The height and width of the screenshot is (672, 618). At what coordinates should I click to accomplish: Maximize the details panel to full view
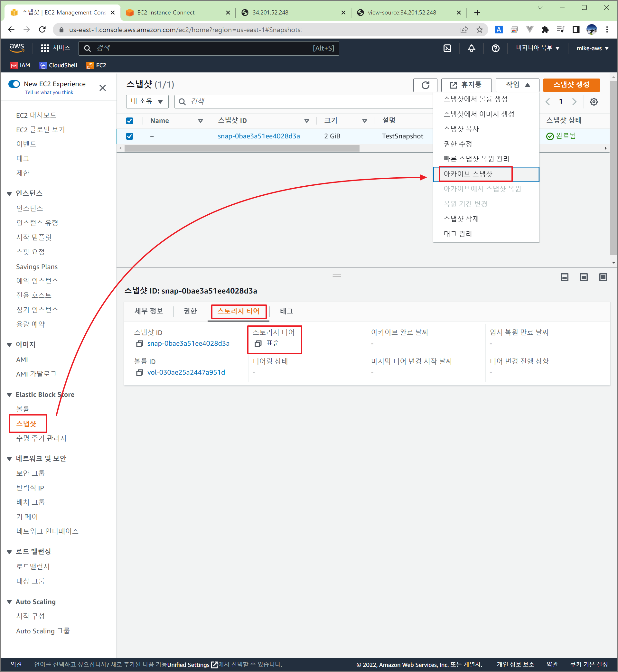click(x=603, y=277)
